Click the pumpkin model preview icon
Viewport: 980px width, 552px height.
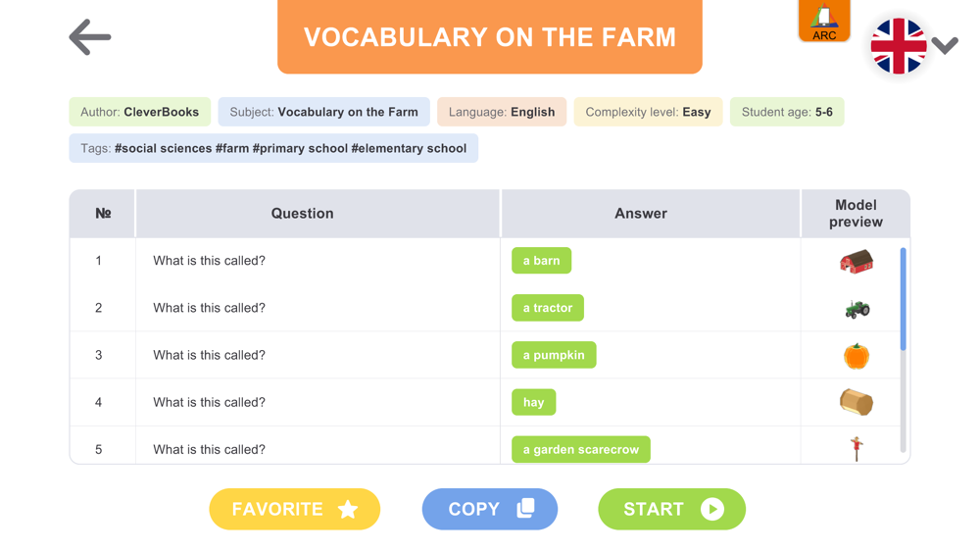coord(857,356)
